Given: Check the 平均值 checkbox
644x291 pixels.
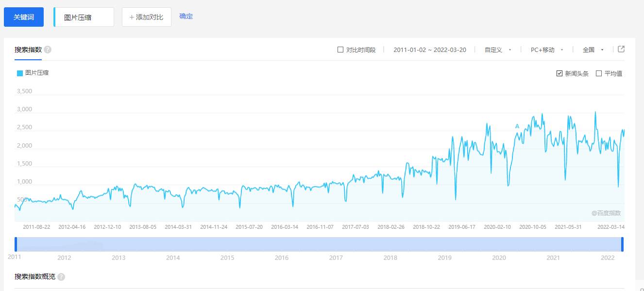Looking at the screenshot, I should [x=599, y=73].
